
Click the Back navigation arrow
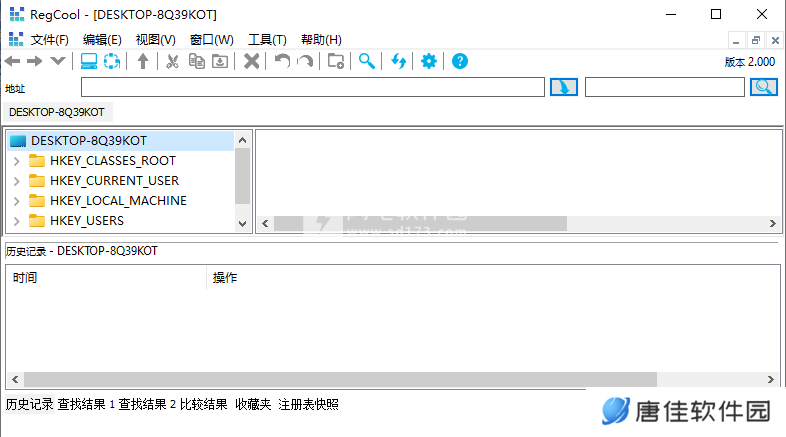coord(12,61)
